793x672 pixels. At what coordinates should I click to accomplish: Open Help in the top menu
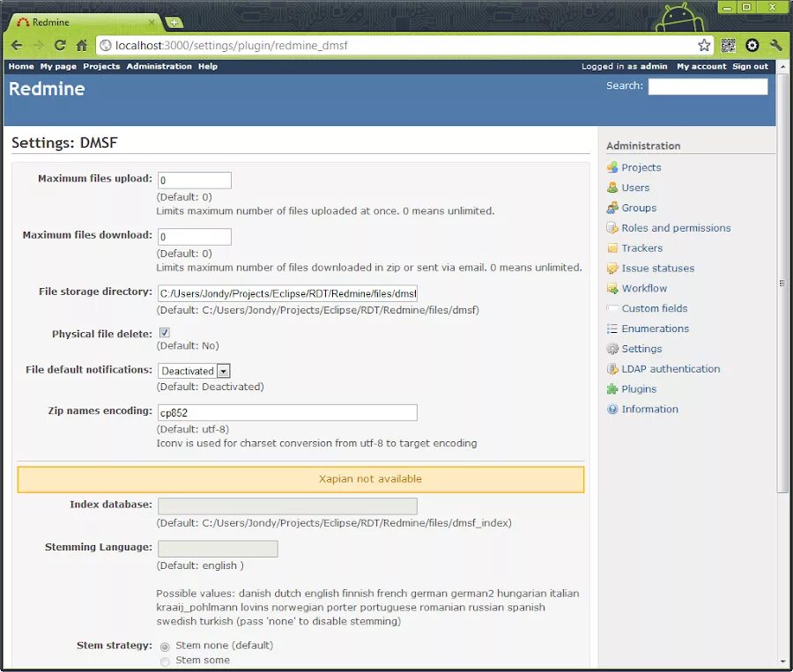pyautogui.click(x=208, y=66)
